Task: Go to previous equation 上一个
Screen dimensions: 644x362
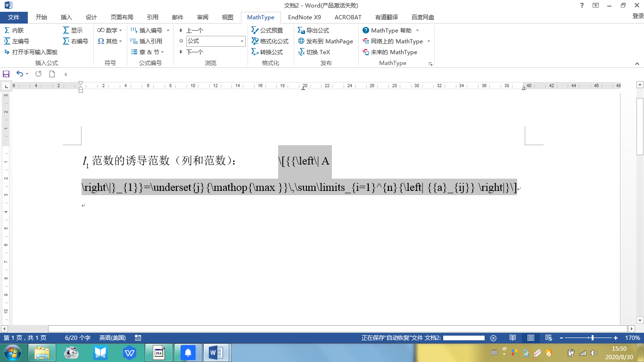Action: (x=191, y=30)
